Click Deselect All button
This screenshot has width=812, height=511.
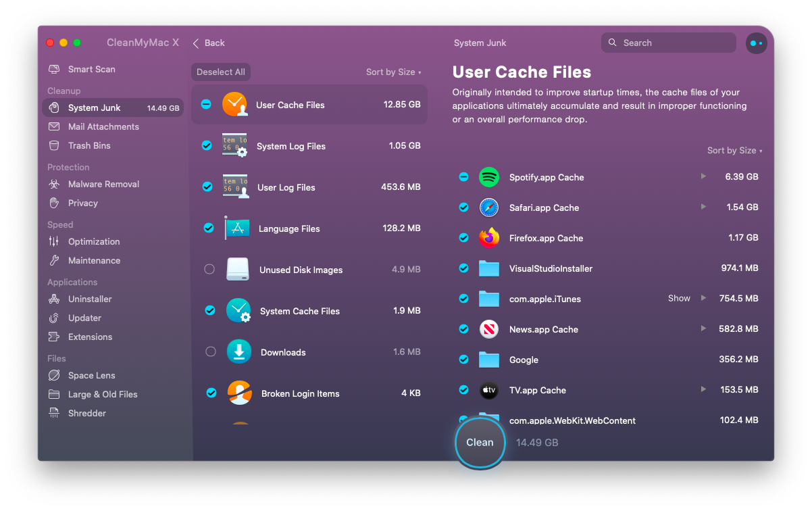221,72
